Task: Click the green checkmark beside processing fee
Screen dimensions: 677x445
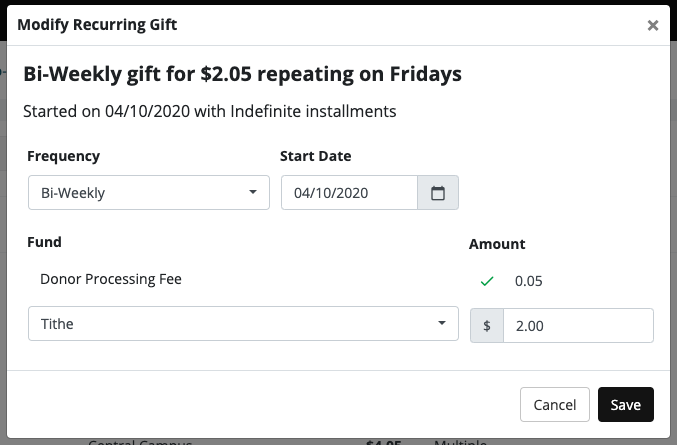Action: (x=487, y=281)
